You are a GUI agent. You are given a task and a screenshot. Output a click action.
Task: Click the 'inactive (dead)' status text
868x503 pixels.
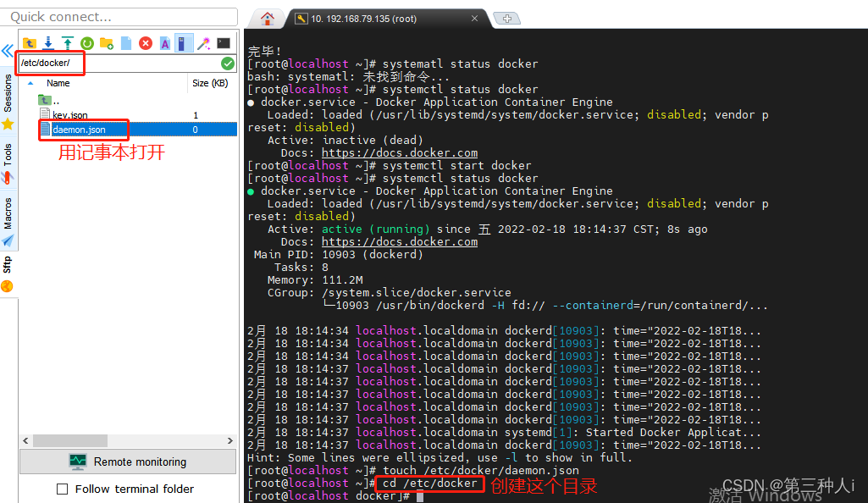pyautogui.click(x=373, y=140)
